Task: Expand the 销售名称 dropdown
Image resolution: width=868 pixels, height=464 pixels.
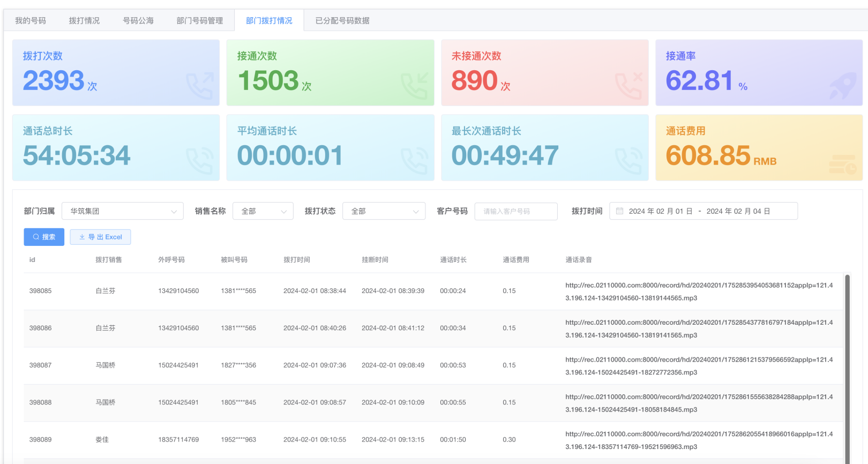Action: point(263,211)
